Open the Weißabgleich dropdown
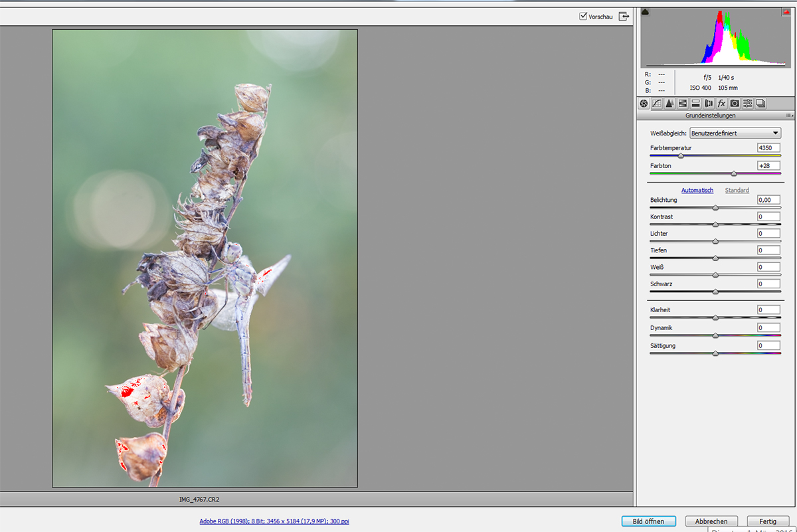This screenshot has width=797, height=532. (x=735, y=133)
